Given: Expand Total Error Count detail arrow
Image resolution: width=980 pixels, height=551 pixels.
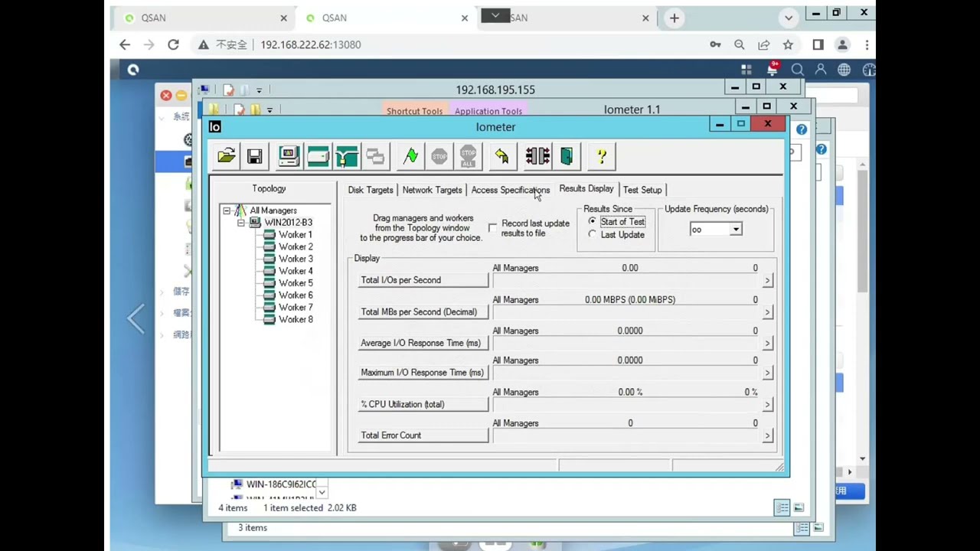Looking at the screenshot, I should [x=767, y=435].
